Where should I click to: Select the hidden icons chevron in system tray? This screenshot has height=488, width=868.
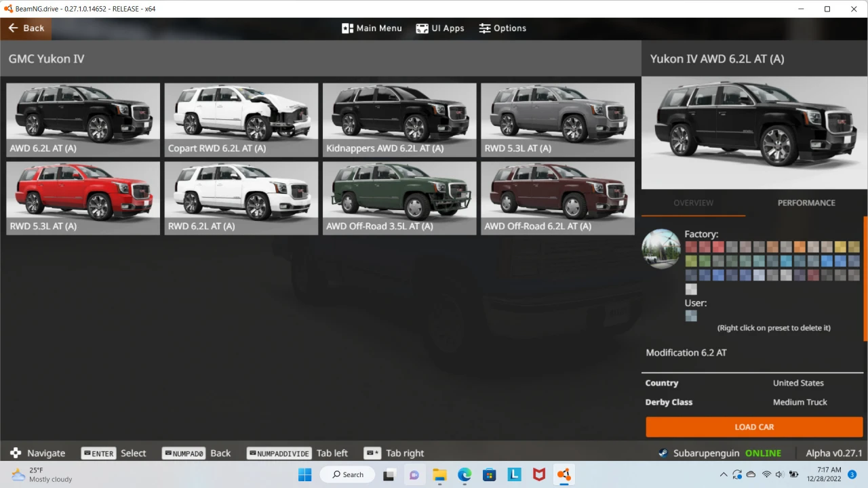tap(724, 474)
